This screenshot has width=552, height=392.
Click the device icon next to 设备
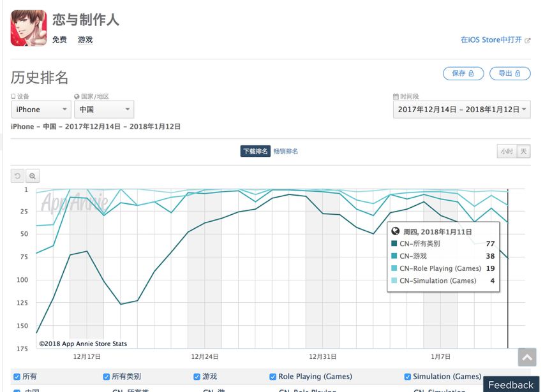[x=13, y=97]
